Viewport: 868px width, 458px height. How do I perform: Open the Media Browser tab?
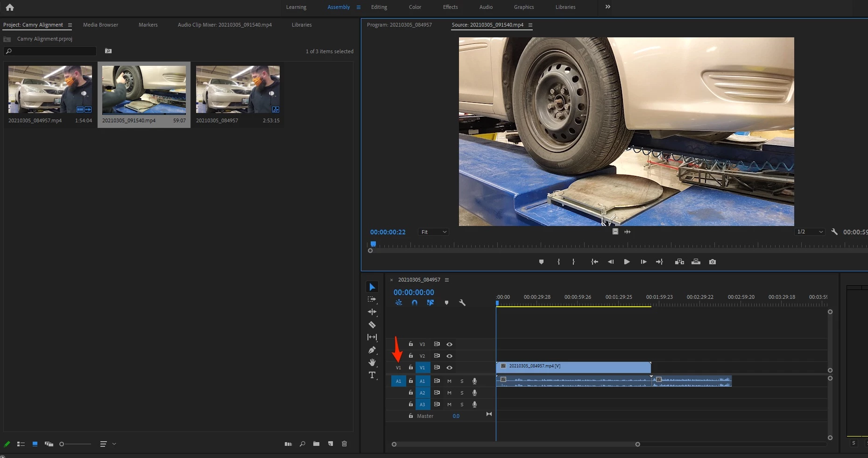(100, 25)
